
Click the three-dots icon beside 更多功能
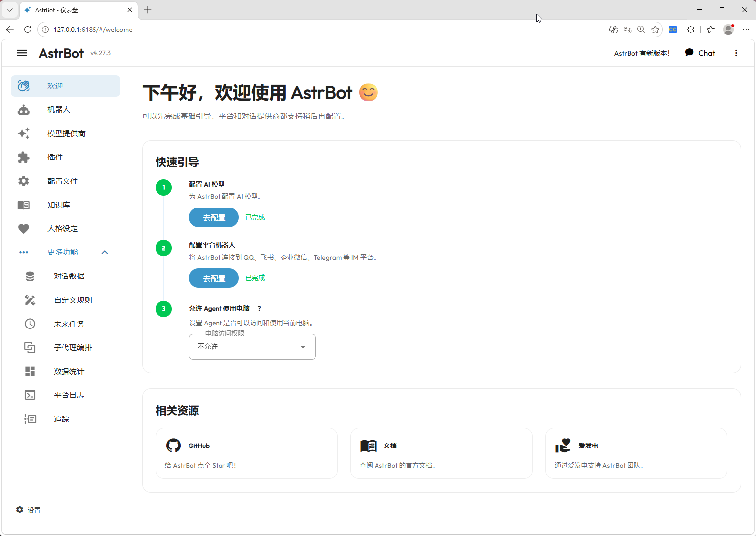tap(24, 252)
